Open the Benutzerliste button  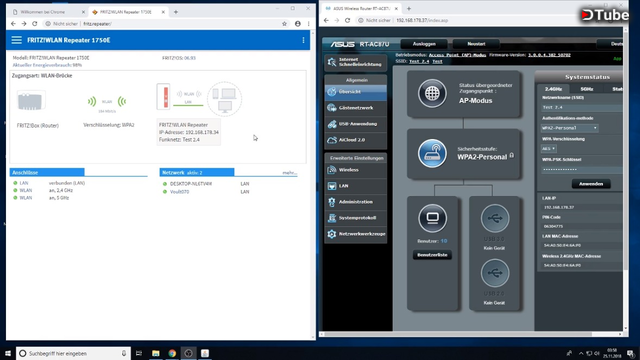432,255
